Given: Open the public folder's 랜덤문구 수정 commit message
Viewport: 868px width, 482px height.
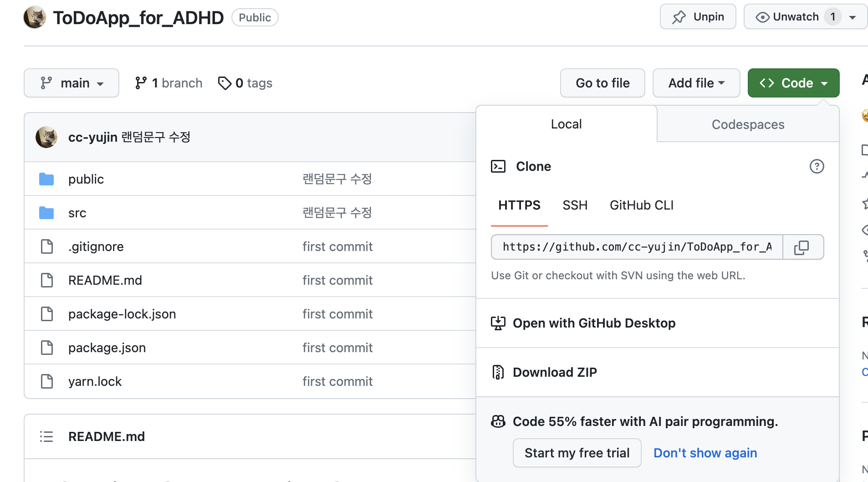Looking at the screenshot, I should pos(337,179).
